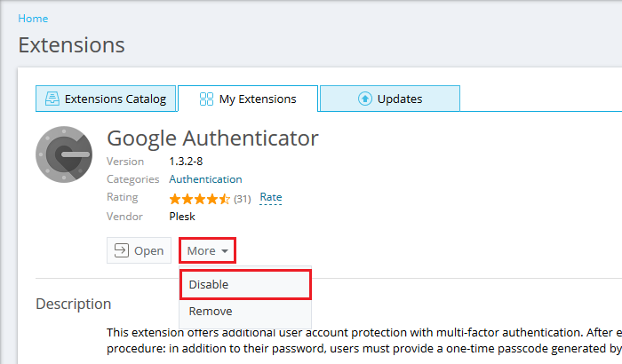Click the Home breadcrumb link
622x364 pixels.
point(33,19)
